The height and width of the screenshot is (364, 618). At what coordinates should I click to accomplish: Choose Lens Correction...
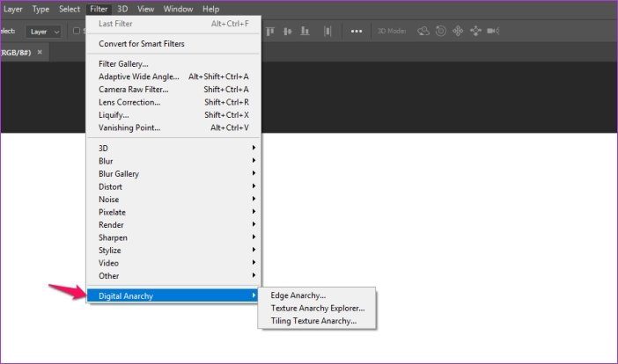point(173,102)
